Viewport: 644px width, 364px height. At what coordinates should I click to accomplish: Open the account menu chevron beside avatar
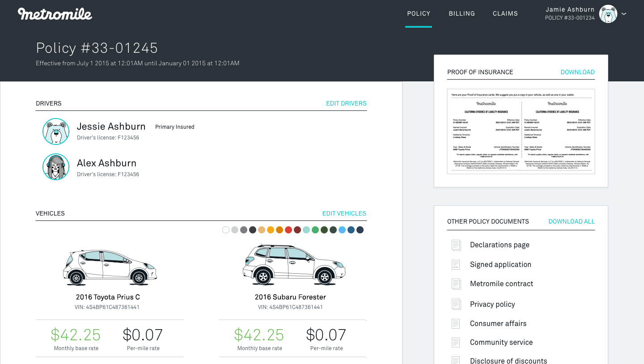[x=624, y=14]
